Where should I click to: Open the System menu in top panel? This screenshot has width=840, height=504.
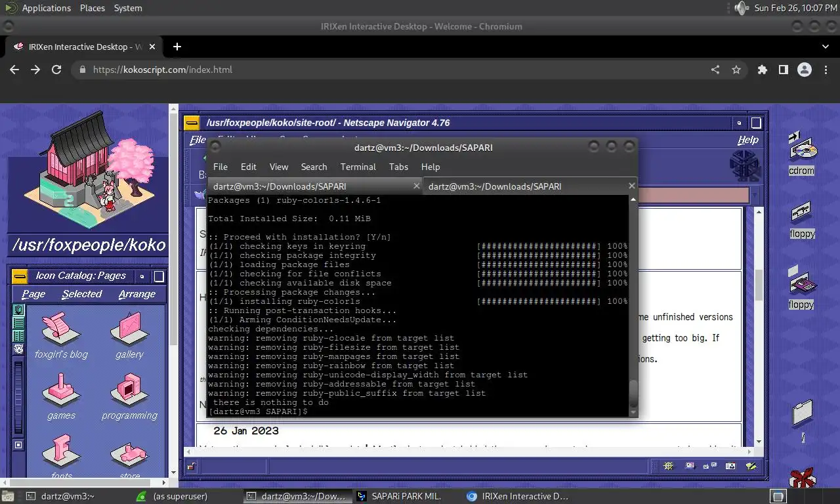(x=127, y=8)
